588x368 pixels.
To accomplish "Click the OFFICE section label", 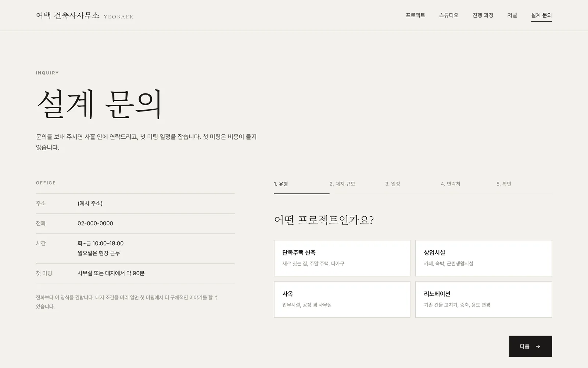I will [x=46, y=183].
